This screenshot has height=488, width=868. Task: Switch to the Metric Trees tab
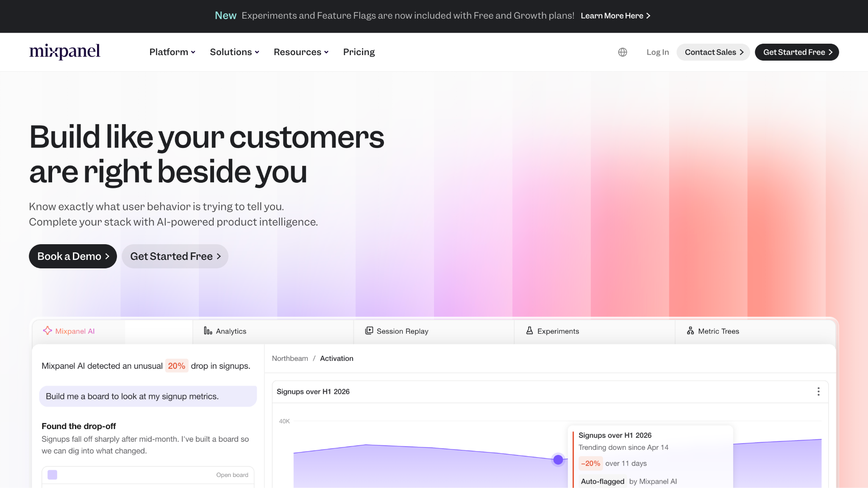coord(755,331)
